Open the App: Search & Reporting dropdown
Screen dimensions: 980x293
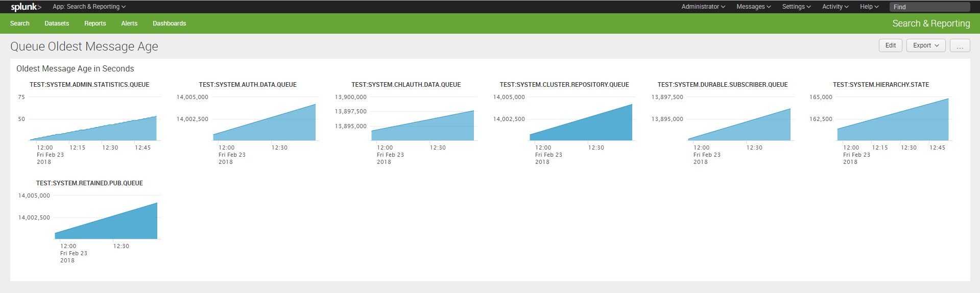coord(89,7)
